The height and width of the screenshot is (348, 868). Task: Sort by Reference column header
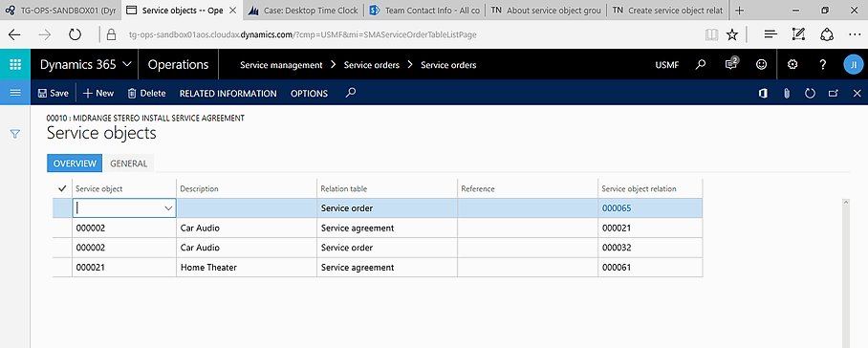(478, 188)
